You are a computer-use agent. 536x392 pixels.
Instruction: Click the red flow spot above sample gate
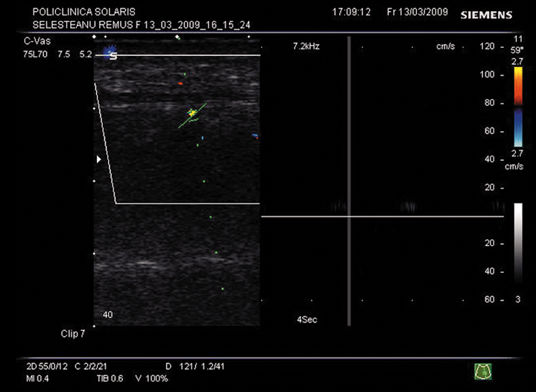coord(180,84)
